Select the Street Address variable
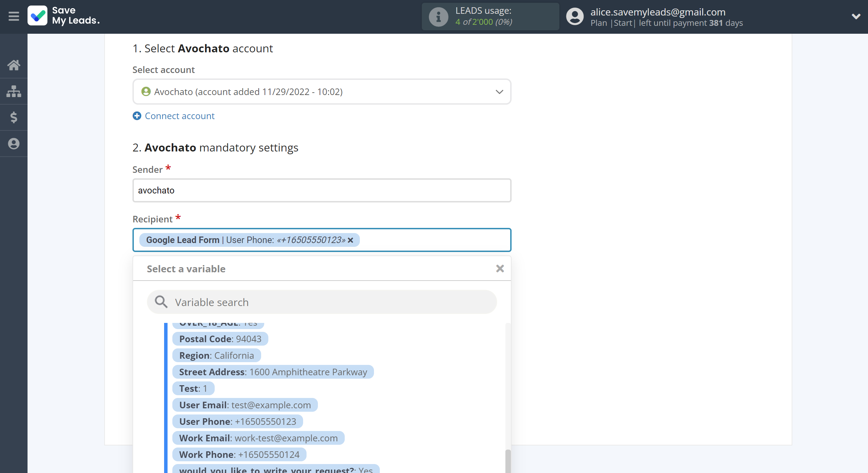This screenshot has height=473, width=868. pos(273,372)
